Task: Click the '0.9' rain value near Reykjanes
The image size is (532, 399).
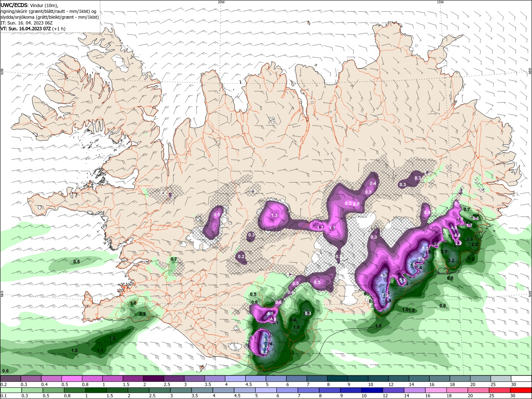Action: click(x=143, y=314)
